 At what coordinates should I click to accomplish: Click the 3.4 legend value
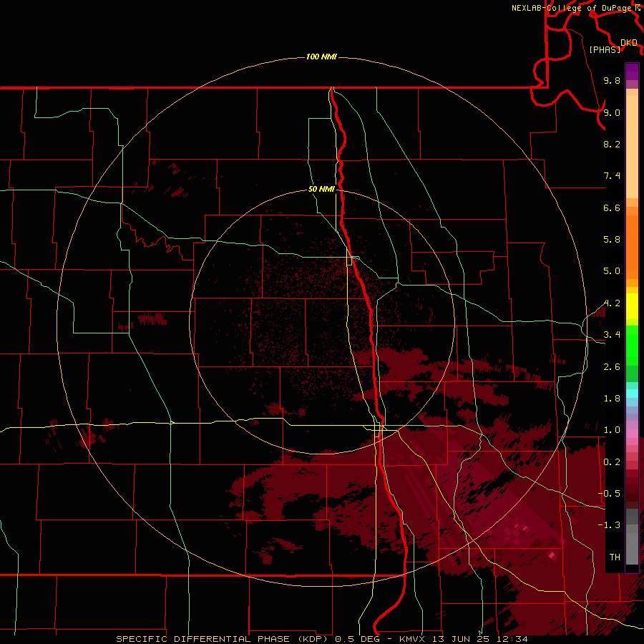[612, 335]
